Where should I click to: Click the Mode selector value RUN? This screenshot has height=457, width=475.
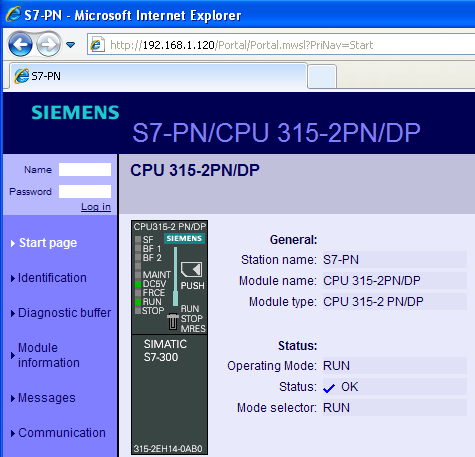tap(336, 408)
